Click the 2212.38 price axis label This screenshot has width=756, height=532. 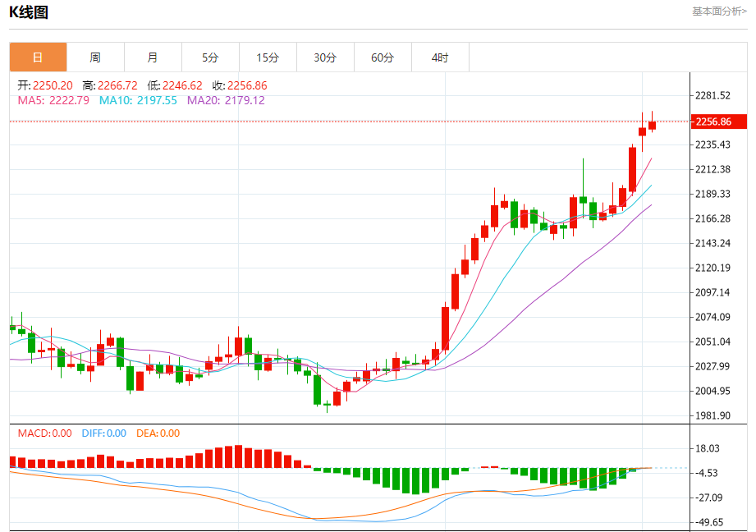click(712, 169)
